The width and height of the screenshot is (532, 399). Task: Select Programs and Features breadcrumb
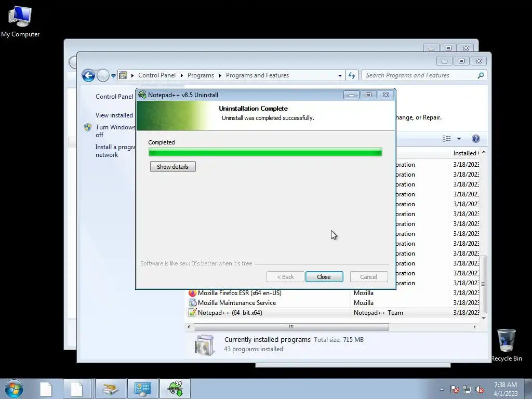[x=257, y=75]
